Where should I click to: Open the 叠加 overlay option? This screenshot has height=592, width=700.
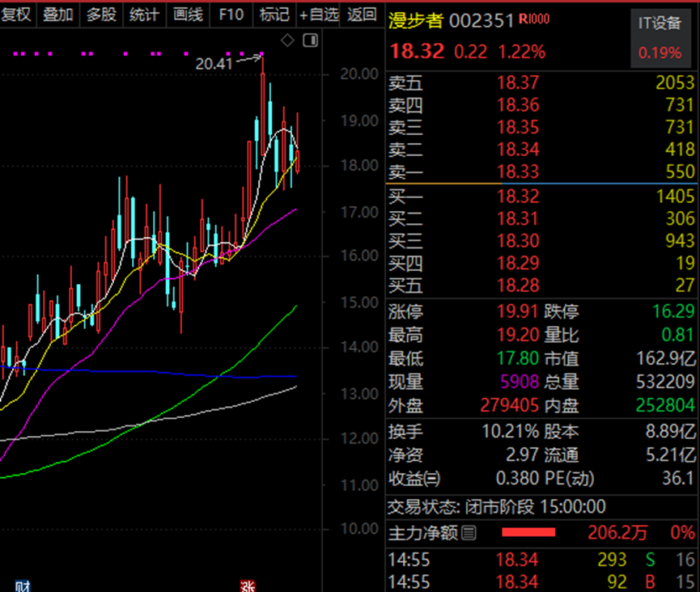click(58, 15)
